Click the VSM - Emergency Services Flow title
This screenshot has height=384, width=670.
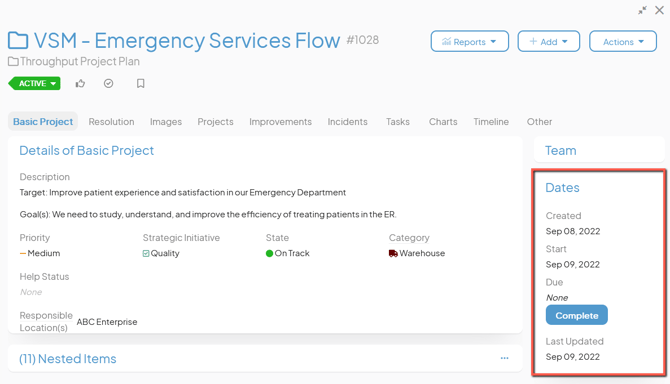187,41
